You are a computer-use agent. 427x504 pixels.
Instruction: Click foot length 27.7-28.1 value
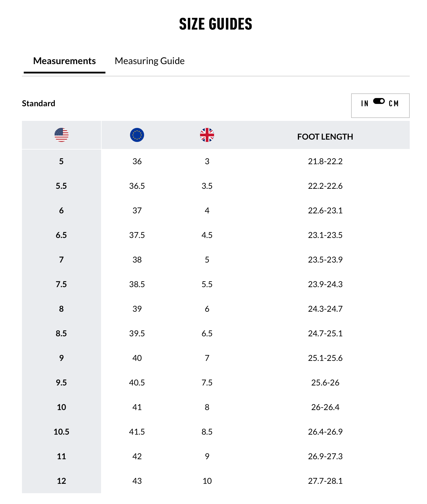[325, 481]
